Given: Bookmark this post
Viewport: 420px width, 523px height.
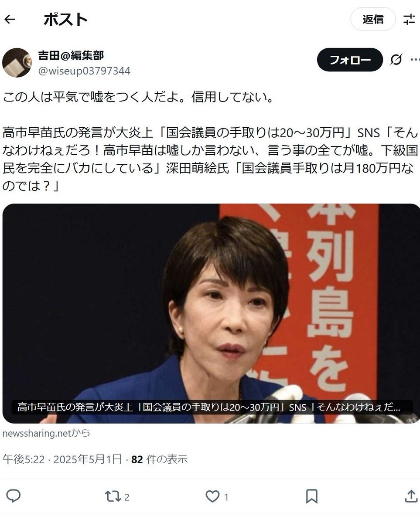Looking at the screenshot, I should click(311, 496).
